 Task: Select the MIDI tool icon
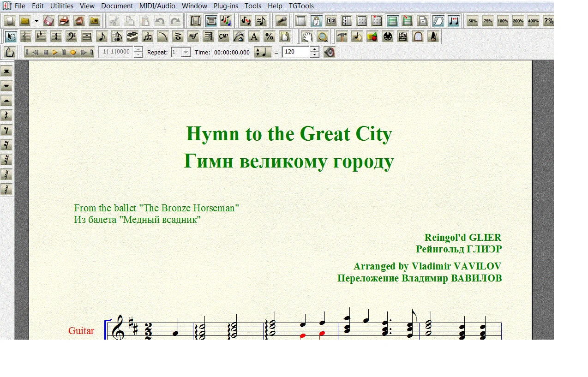pyautogui.click(x=388, y=36)
